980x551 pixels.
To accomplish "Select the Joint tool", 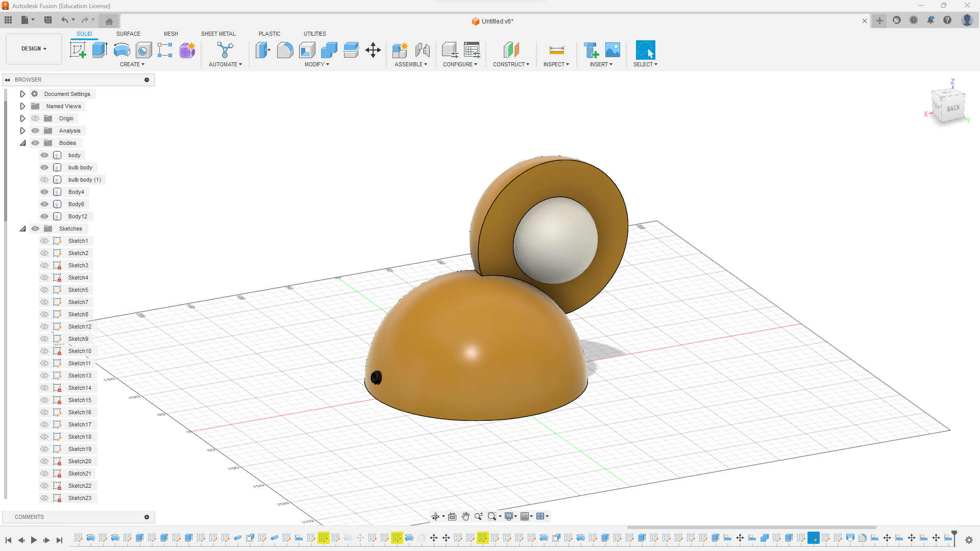I will [423, 50].
